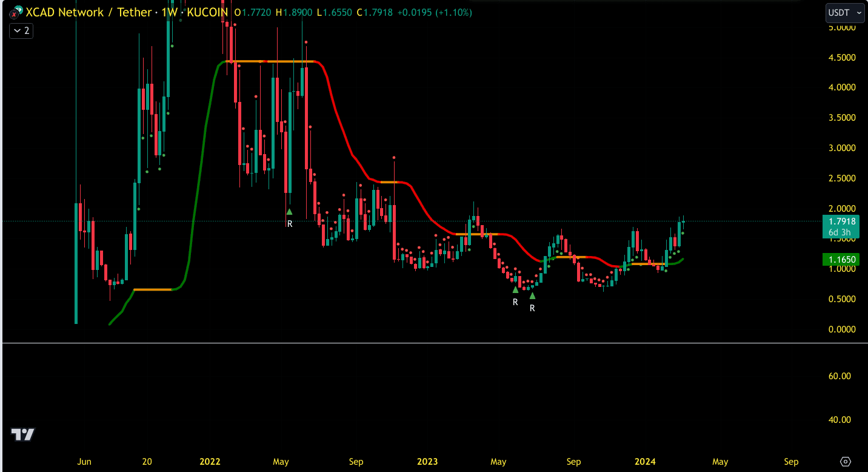The image size is (868, 472).
Task: Click the 4.0000 price axis label
Action: (841, 87)
